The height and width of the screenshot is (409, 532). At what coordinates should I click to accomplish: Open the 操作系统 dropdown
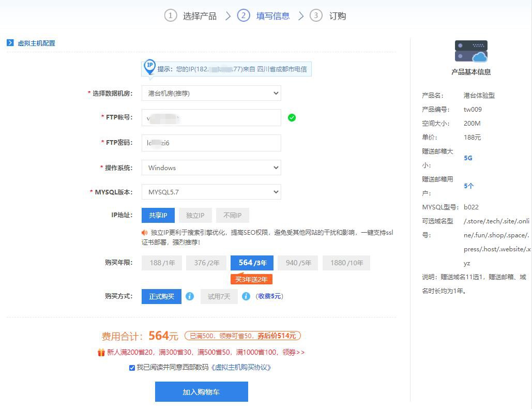point(211,168)
